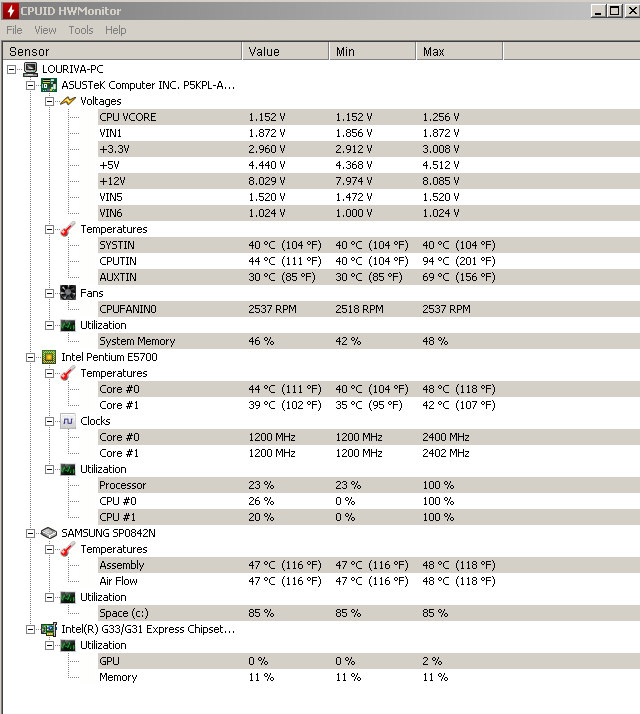
Task: Select the +3.3V voltage row
Action: tap(369, 149)
